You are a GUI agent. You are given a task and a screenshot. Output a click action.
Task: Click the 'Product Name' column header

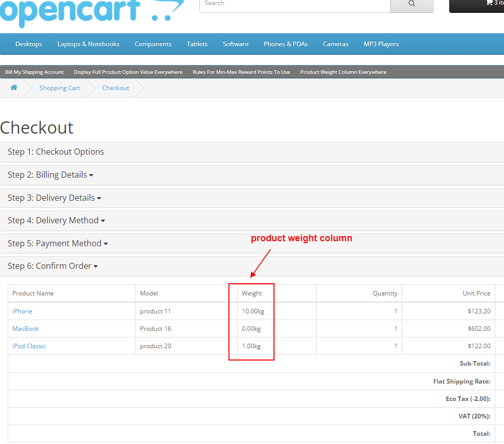click(x=33, y=293)
